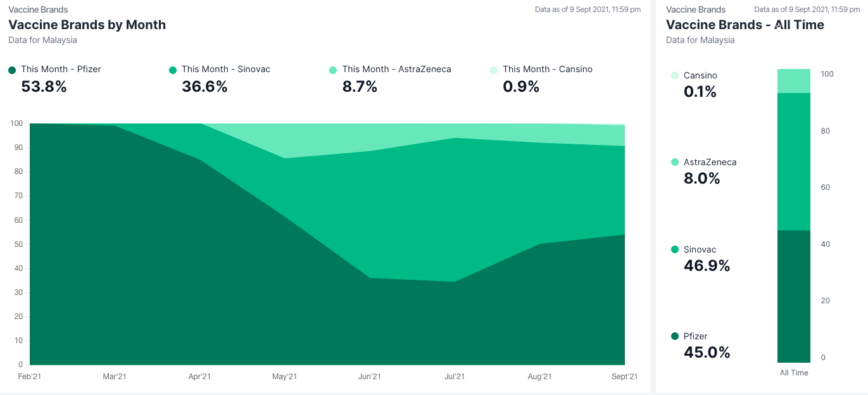Click the pale dot beside This Month - Cansino

pos(494,70)
